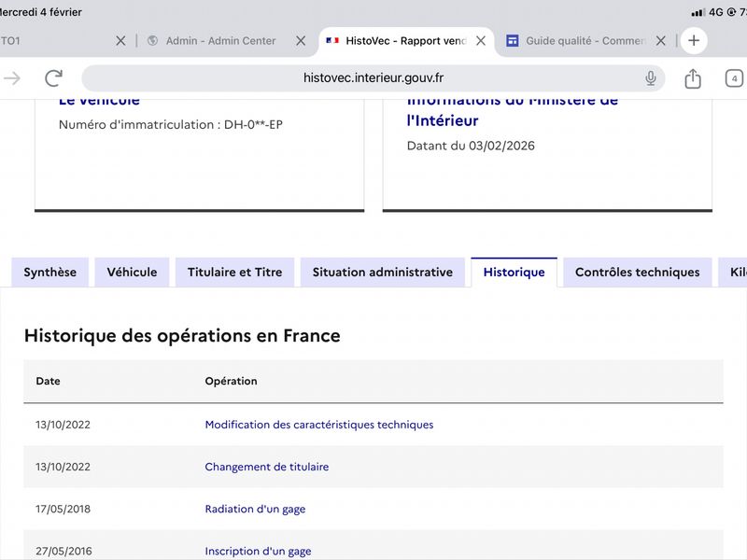Tap the microphone icon in address bar
This screenshot has height=560, width=747.
651,78
